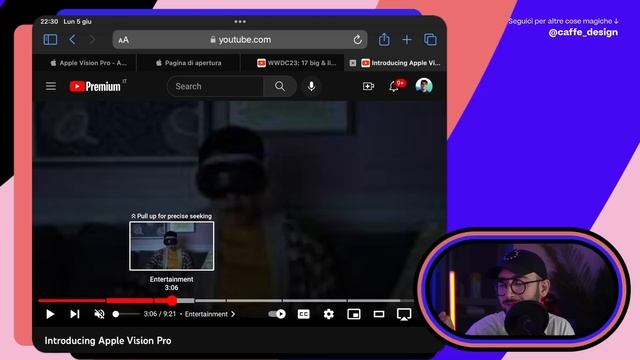Go forward with the Safari forward arrow
This screenshot has height=360, width=640.
tap(92, 40)
